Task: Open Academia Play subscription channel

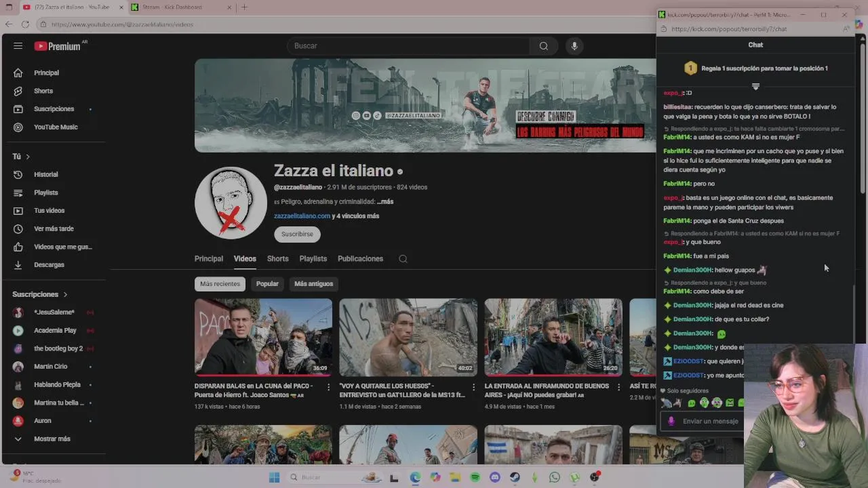Action: [x=54, y=331]
